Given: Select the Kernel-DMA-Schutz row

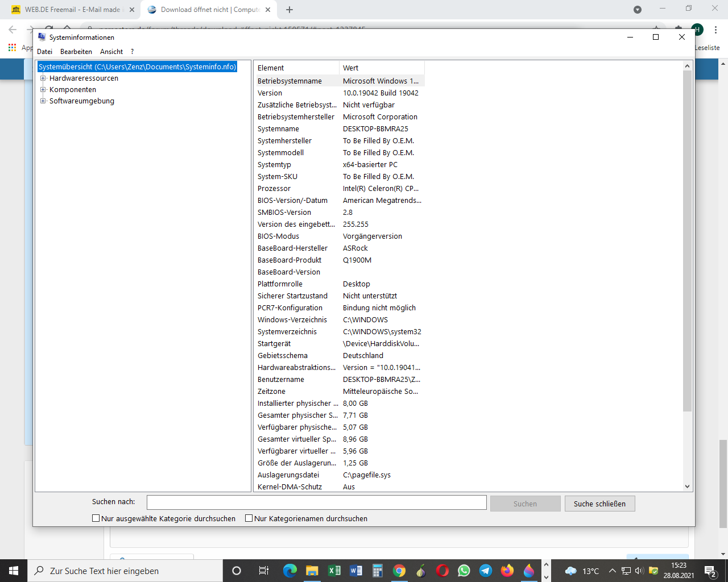Looking at the screenshot, I should [340, 487].
